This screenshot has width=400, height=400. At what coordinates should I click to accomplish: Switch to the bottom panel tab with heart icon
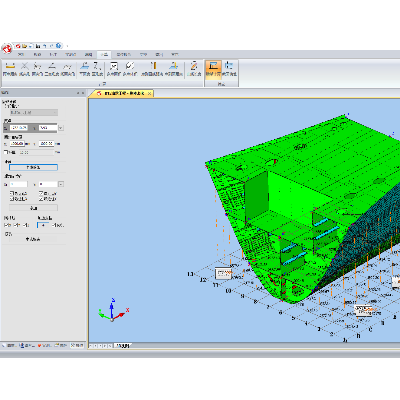(45, 345)
